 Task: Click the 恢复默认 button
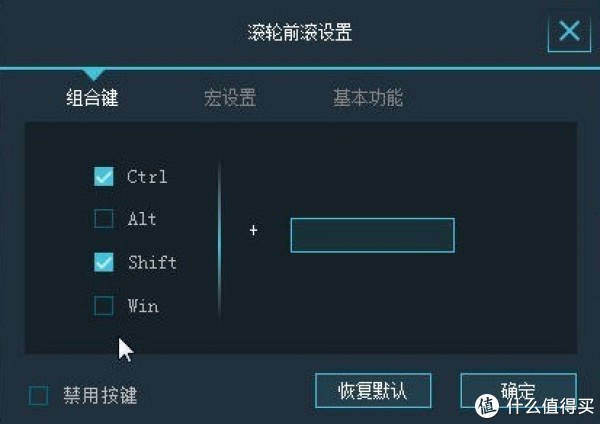point(373,391)
